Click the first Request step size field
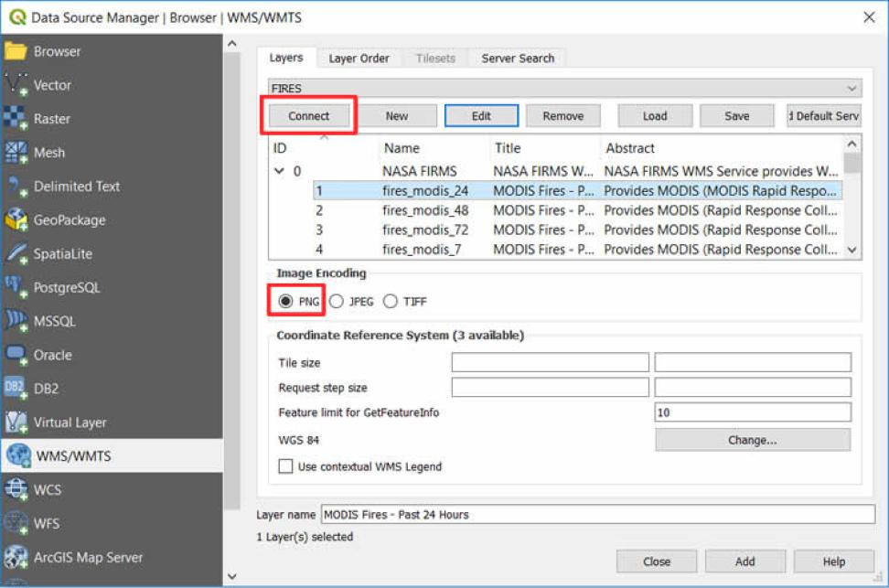Image resolution: width=889 pixels, height=588 pixels. [x=550, y=387]
